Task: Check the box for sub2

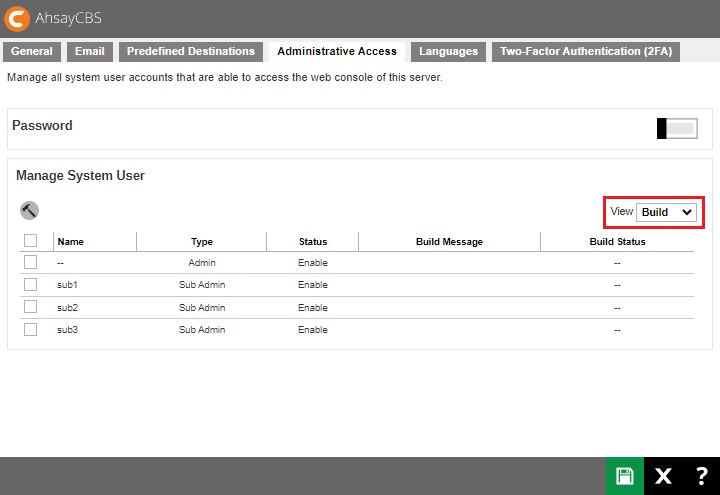Action: click(x=30, y=306)
